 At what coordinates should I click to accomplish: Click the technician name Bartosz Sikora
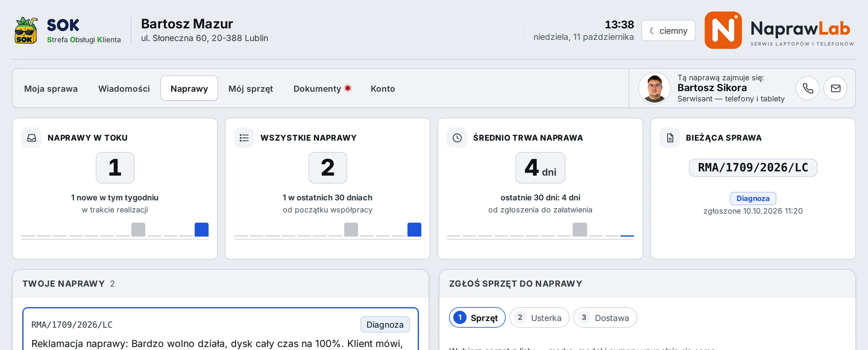coord(712,88)
